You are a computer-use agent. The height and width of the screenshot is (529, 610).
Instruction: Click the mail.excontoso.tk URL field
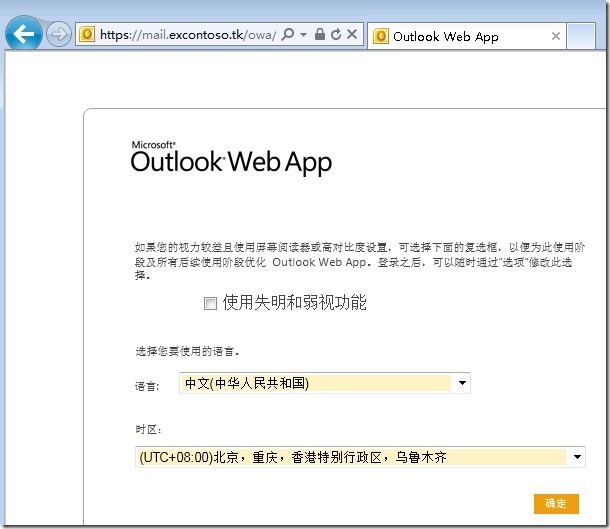tap(188, 35)
